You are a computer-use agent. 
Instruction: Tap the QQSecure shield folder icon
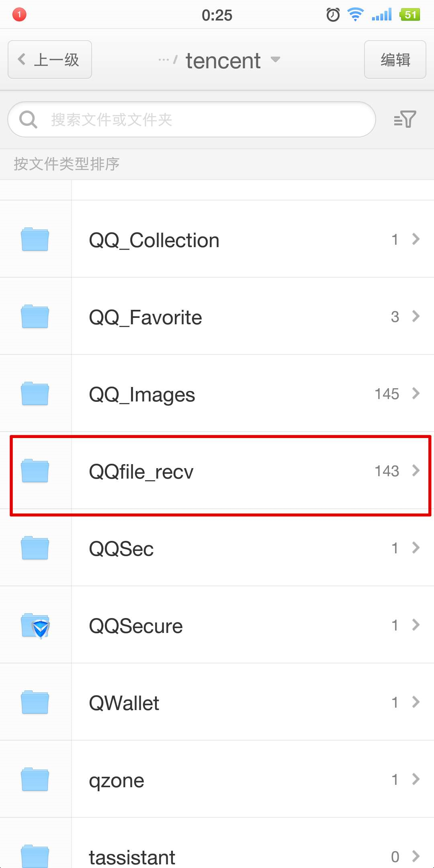35,626
